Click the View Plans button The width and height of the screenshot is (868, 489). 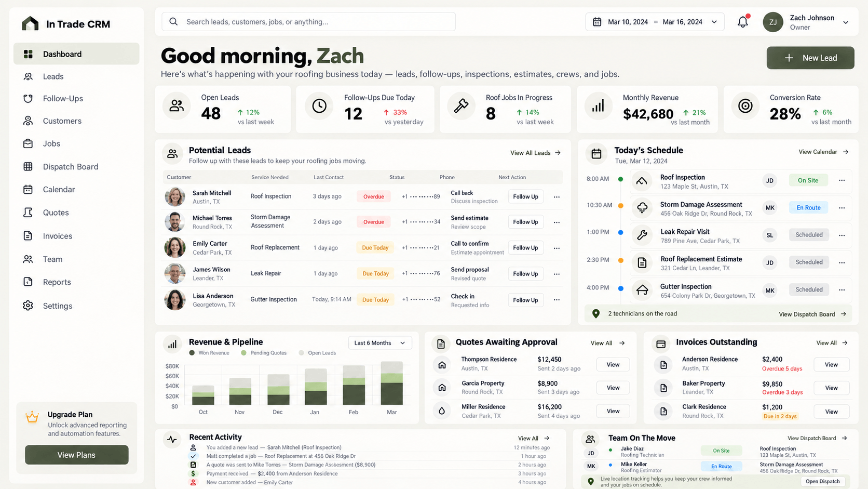tap(76, 455)
